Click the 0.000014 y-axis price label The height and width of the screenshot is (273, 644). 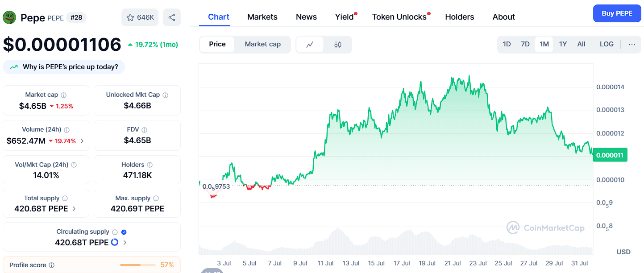611,87
